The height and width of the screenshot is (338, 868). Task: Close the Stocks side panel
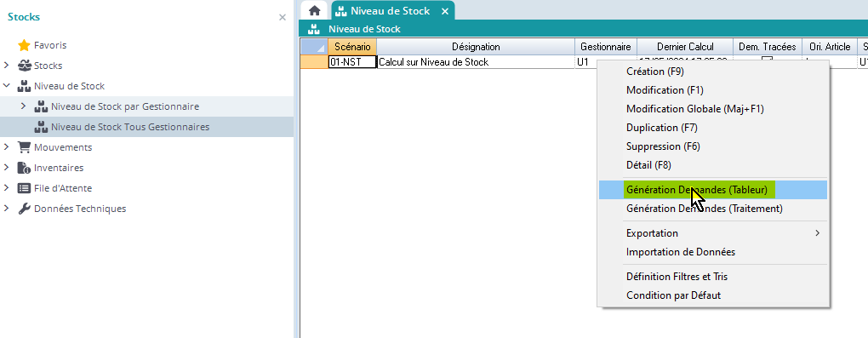click(283, 17)
